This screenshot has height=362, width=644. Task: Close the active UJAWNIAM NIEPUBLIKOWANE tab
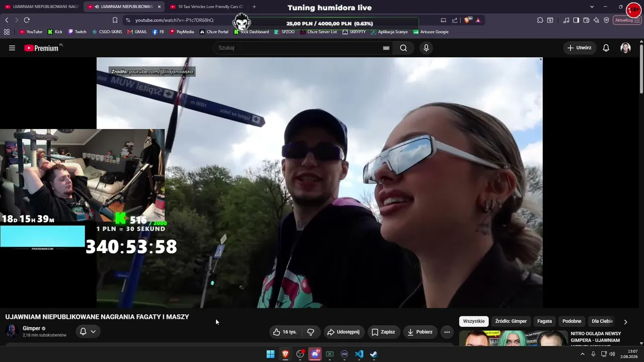(x=159, y=7)
